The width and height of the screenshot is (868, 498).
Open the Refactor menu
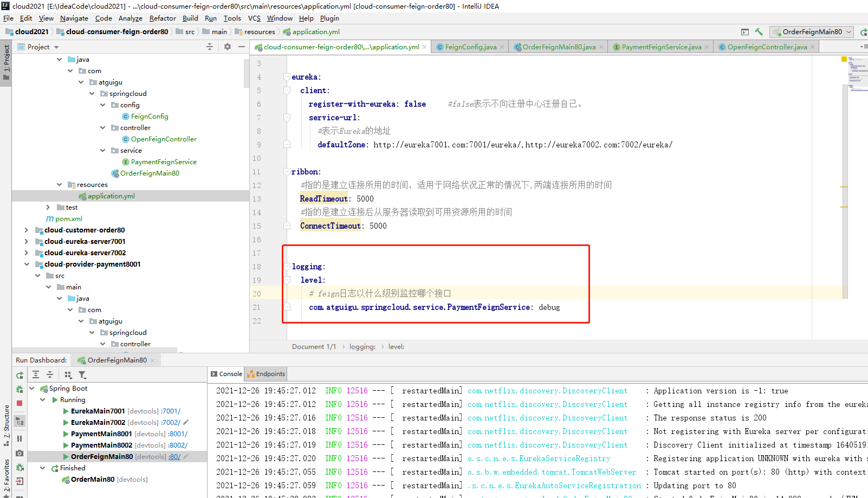163,18
